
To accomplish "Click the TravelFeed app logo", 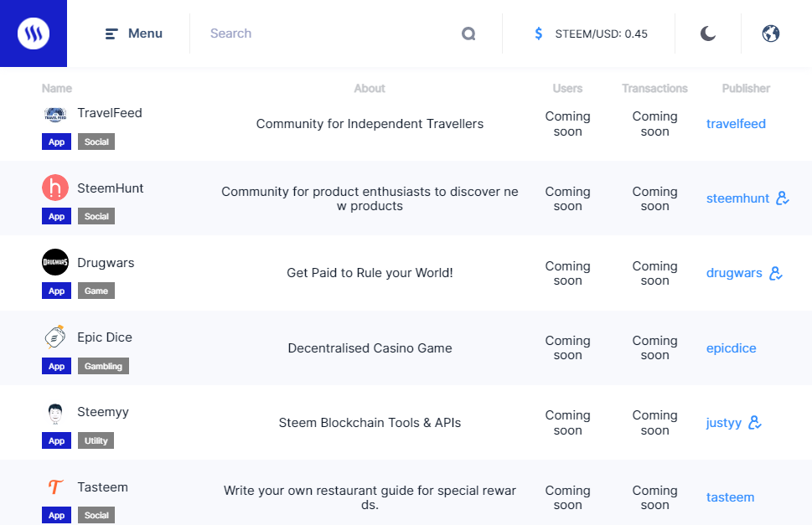I will [x=55, y=114].
